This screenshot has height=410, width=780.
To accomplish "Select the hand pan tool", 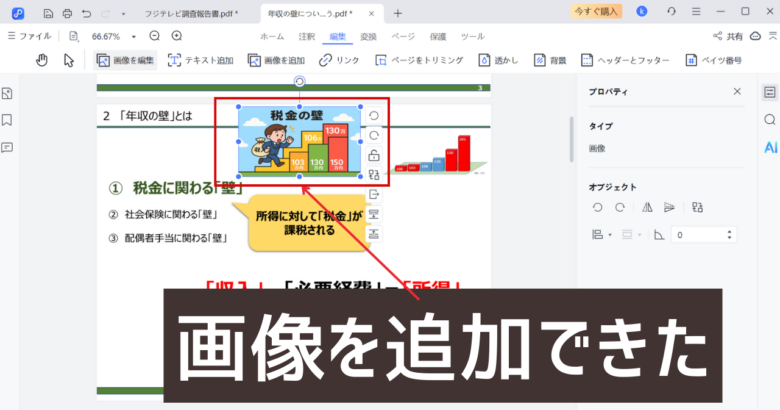I will pos(42,60).
